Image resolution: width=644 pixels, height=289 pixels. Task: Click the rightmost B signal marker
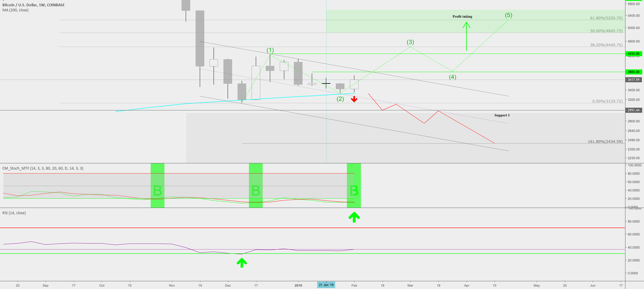[354, 190]
